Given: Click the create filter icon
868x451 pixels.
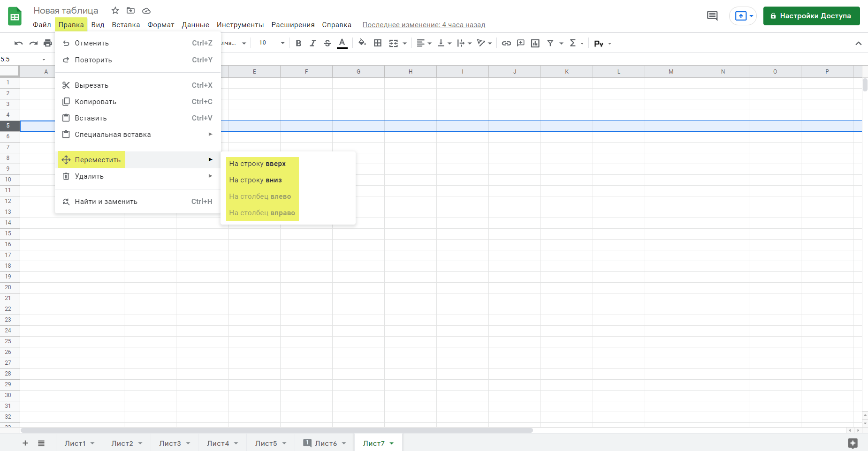Looking at the screenshot, I should [550, 43].
